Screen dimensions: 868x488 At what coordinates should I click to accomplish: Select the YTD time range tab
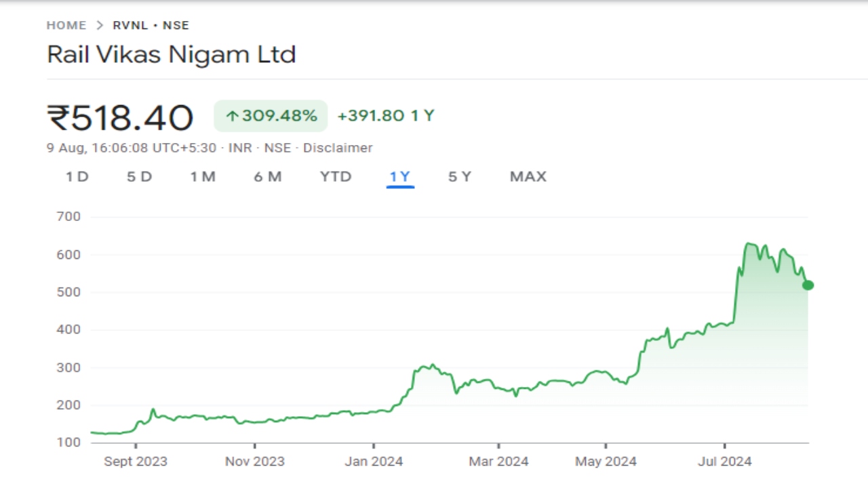(336, 177)
